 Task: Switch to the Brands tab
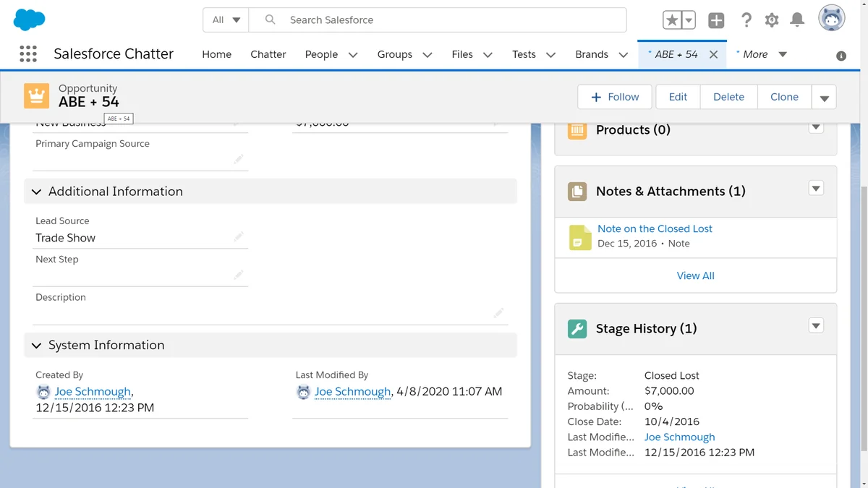pyautogui.click(x=592, y=54)
